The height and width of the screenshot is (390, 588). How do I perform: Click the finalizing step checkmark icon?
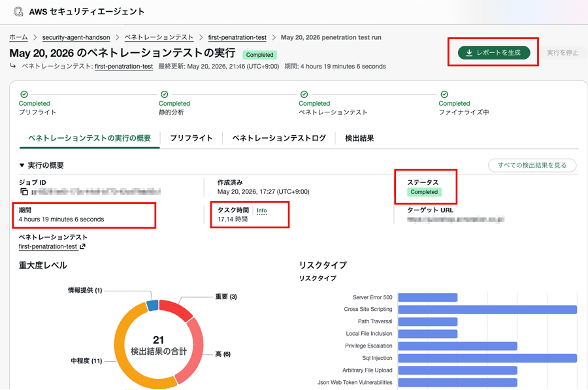point(444,94)
